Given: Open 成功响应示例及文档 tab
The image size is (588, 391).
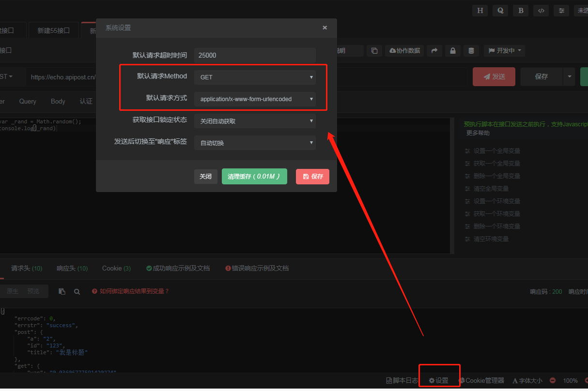Looking at the screenshot, I should pyautogui.click(x=178, y=268).
